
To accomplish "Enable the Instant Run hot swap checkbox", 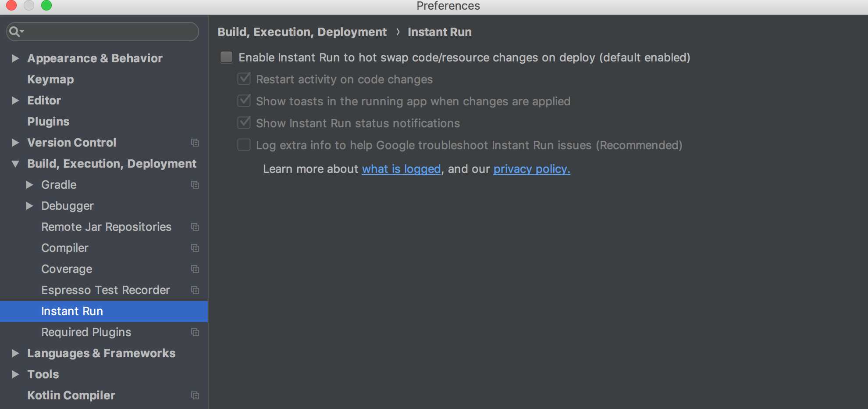I will pyautogui.click(x=226, y=57).
